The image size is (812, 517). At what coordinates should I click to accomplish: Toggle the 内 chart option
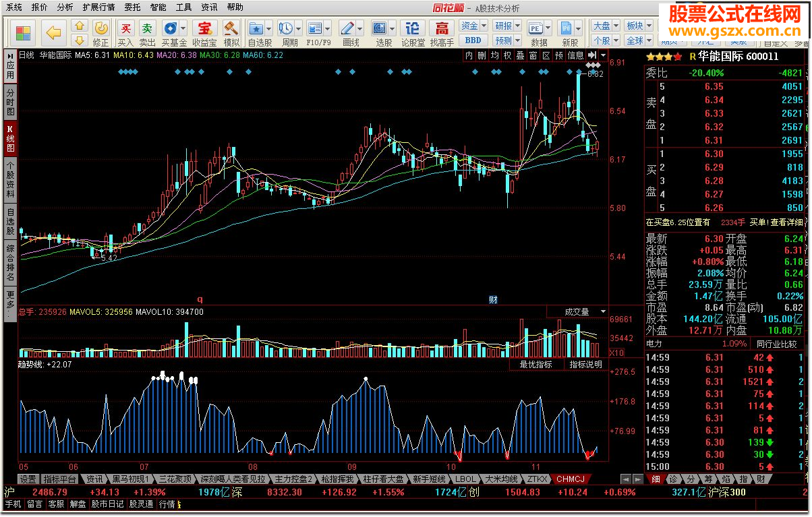point(469,55)
